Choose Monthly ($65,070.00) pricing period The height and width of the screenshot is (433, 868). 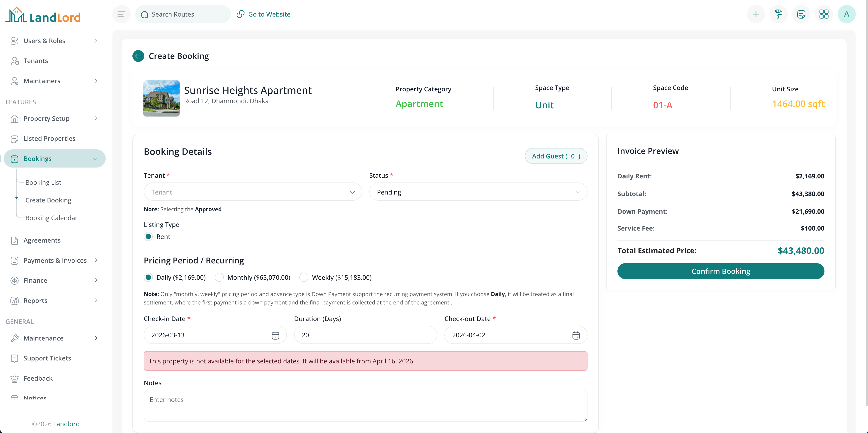click(x=219, y=277)
